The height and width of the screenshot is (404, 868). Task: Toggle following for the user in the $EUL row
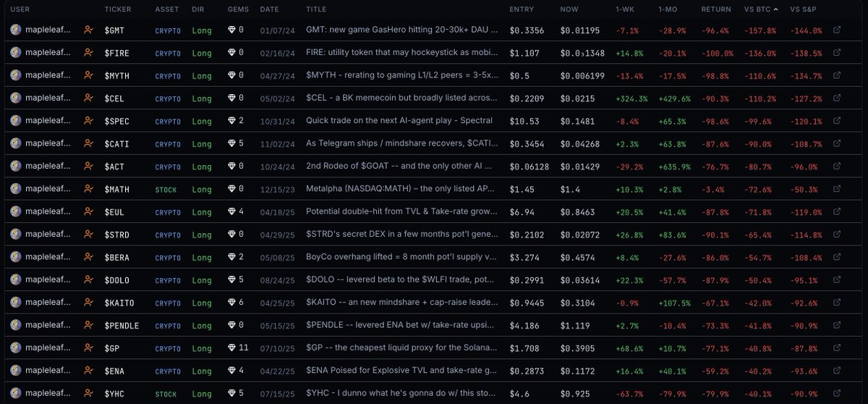click(x=89, y=211)
